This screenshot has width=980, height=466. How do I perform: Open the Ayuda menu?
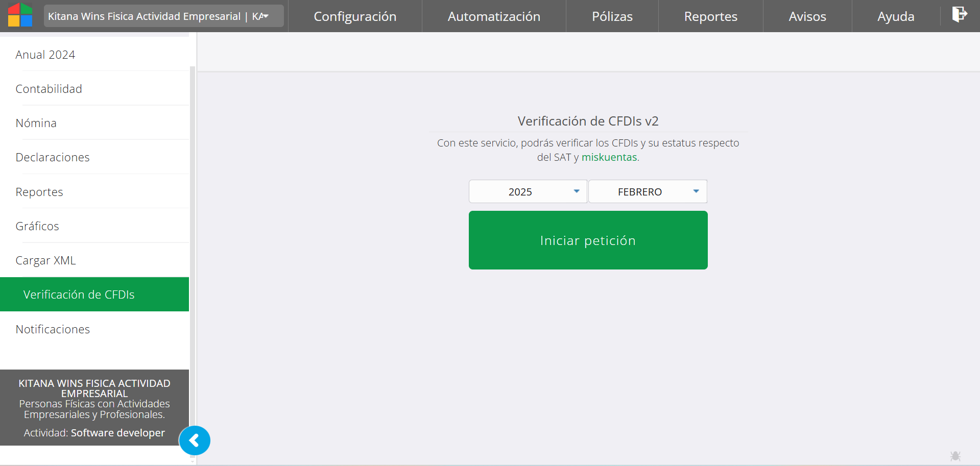(895, 16)
